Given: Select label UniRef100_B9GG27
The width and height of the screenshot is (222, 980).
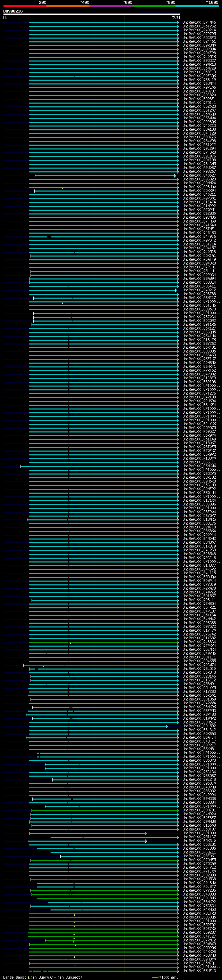Looking at the screenshot, I should coord(199,60).
